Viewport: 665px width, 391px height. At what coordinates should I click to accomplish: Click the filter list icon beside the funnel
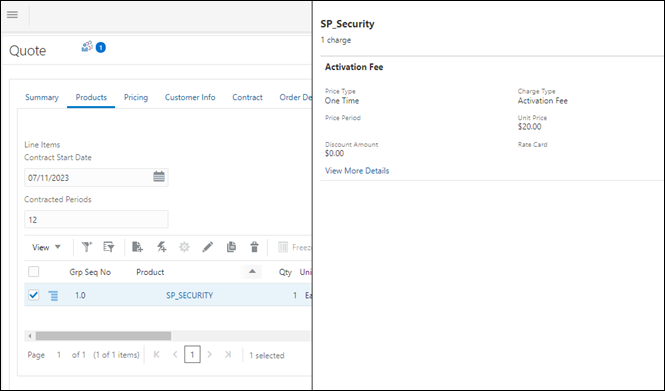pos(109,247)
